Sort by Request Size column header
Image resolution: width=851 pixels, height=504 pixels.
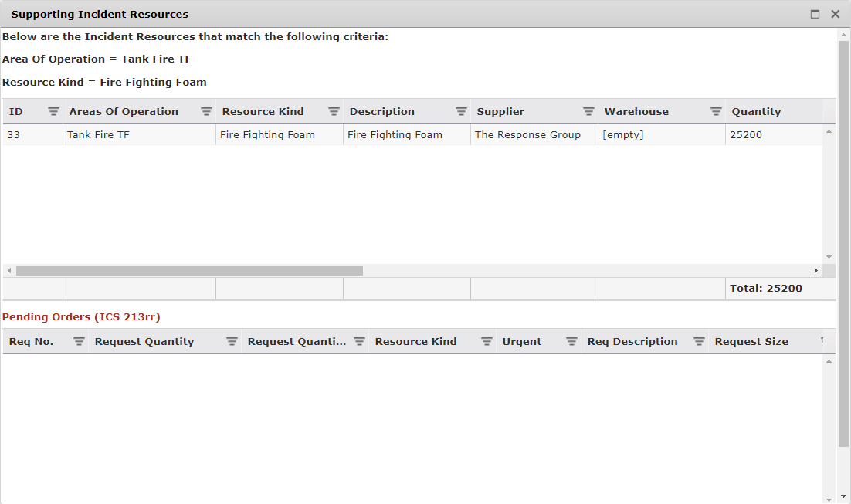(751, 341)
